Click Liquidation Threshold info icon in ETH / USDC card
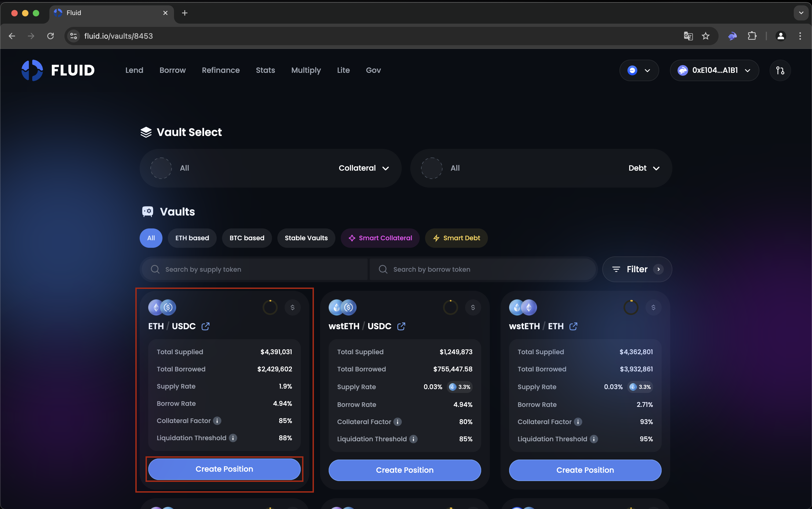Viewport: 812px width, 509px height. coord(233,438)
